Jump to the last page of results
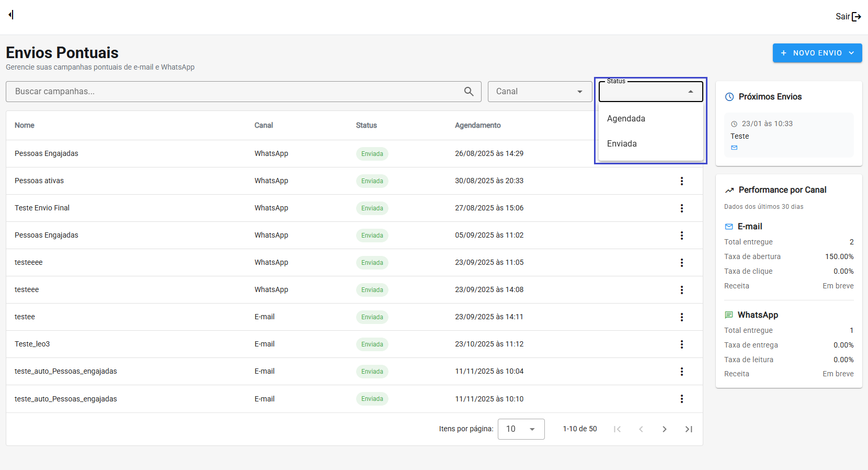 tap(689, 429)
